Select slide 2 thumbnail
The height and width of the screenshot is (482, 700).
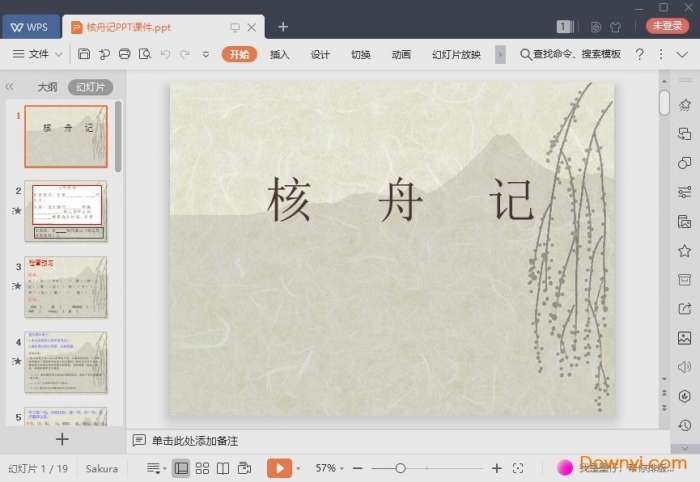click(66, 211)
